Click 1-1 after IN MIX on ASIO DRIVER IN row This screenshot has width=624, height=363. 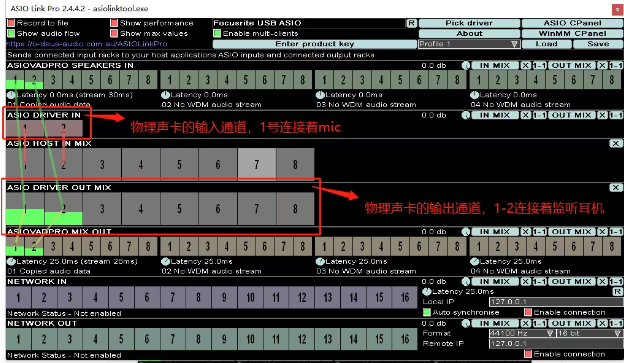pos(539,115)
